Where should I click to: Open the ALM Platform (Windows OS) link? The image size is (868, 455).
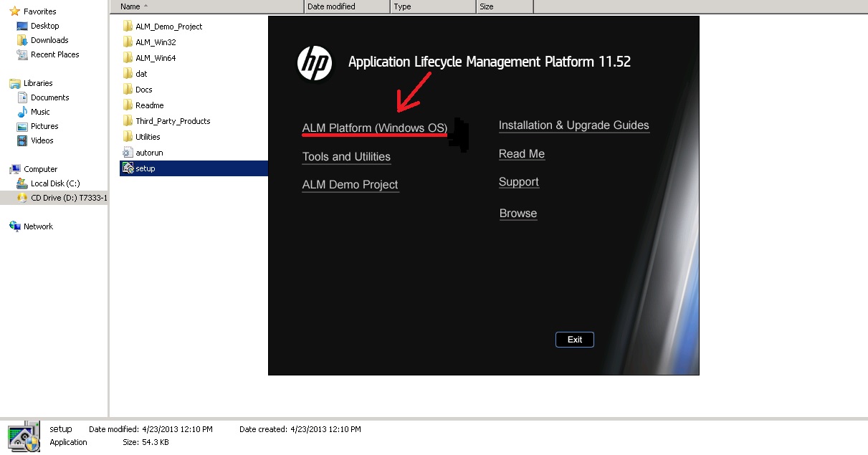click(375, 128)
